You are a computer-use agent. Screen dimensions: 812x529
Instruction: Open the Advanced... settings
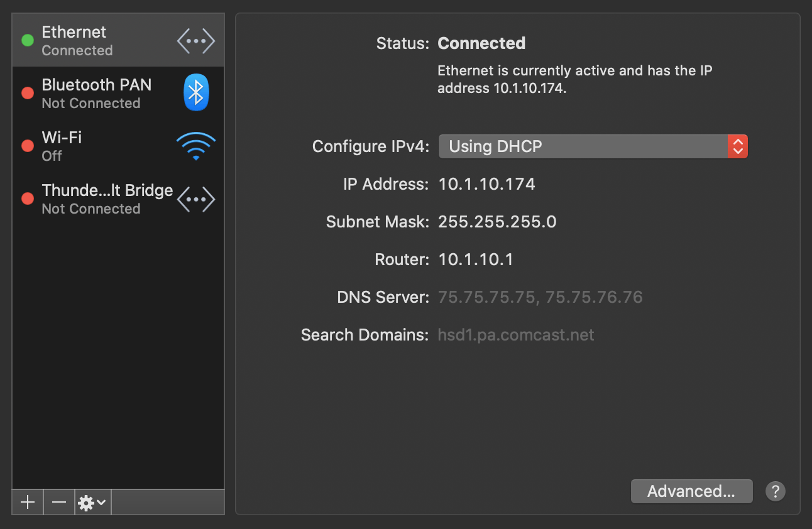pyautogui.click(x=691, y=491)
